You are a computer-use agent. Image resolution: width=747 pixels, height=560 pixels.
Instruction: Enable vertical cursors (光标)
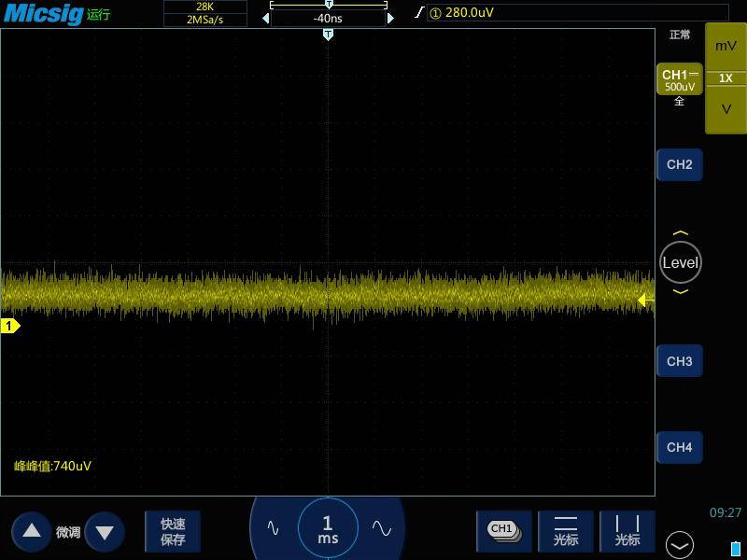(627, 530)
